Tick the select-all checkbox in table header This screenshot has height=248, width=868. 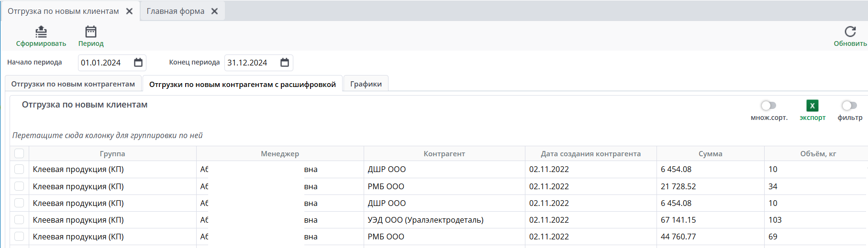(19, 153)
